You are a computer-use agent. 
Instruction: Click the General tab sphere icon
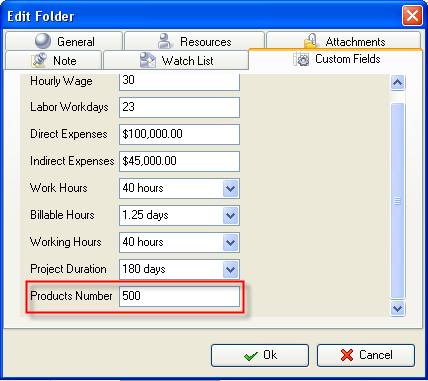point(43,41)
